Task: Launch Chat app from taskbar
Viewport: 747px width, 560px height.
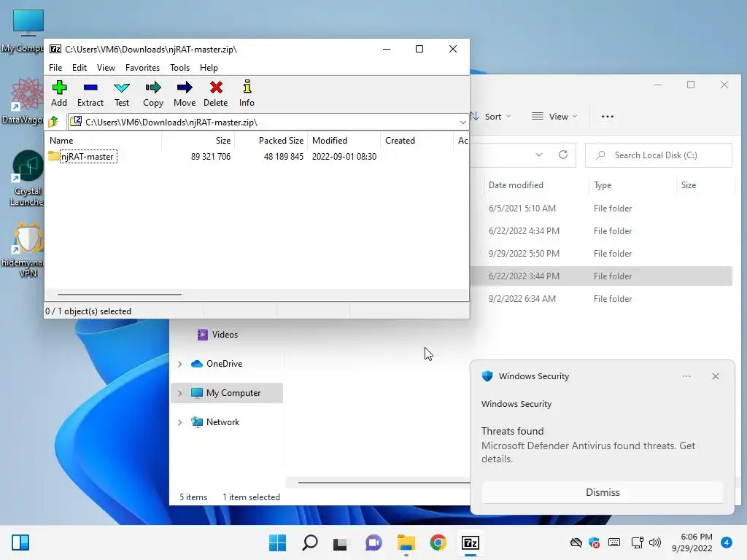Action: point(373,542)
